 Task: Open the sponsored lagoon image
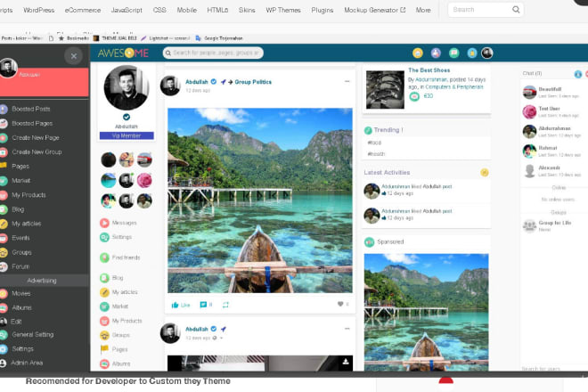[x=427, y=312]
